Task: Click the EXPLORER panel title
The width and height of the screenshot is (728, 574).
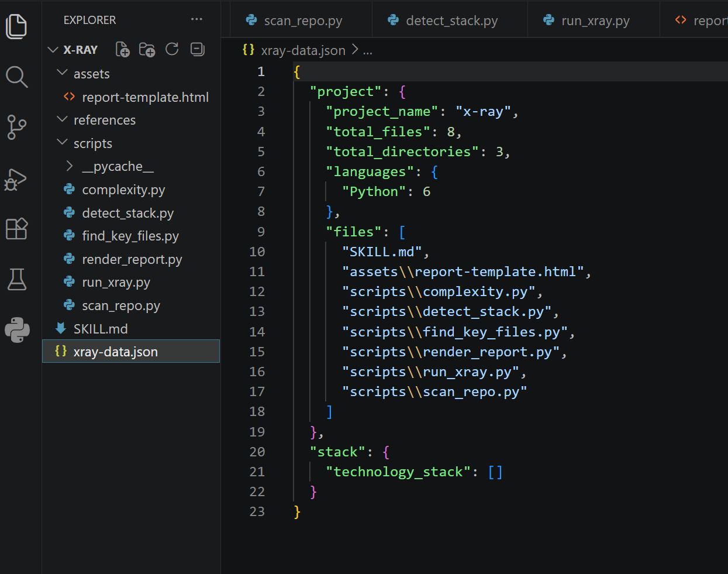Action: (x=89, y=20)
